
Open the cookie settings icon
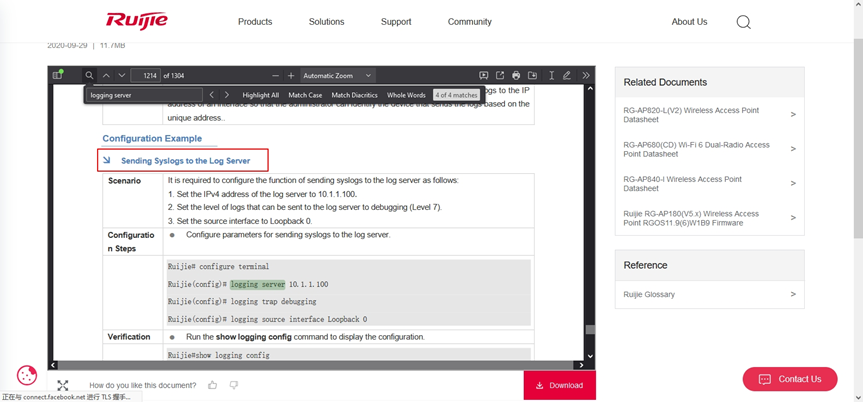(27, 376)
